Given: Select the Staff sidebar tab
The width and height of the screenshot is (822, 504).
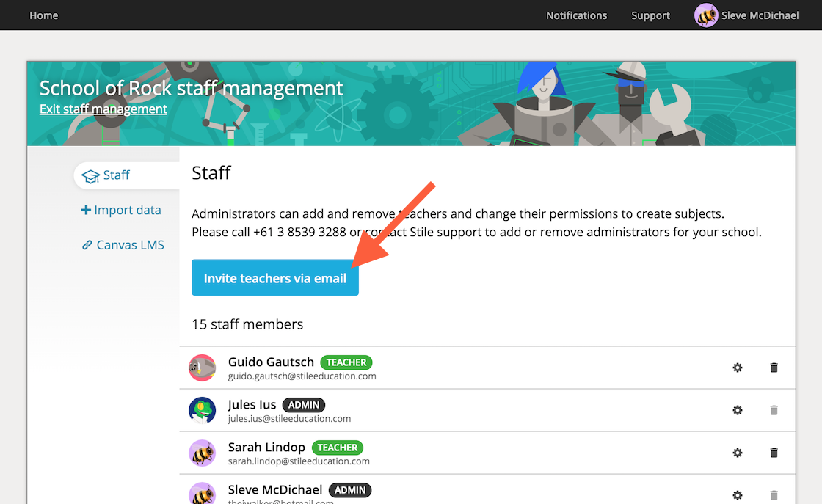Looking at the screenshot, I should [x=127, y=175].
